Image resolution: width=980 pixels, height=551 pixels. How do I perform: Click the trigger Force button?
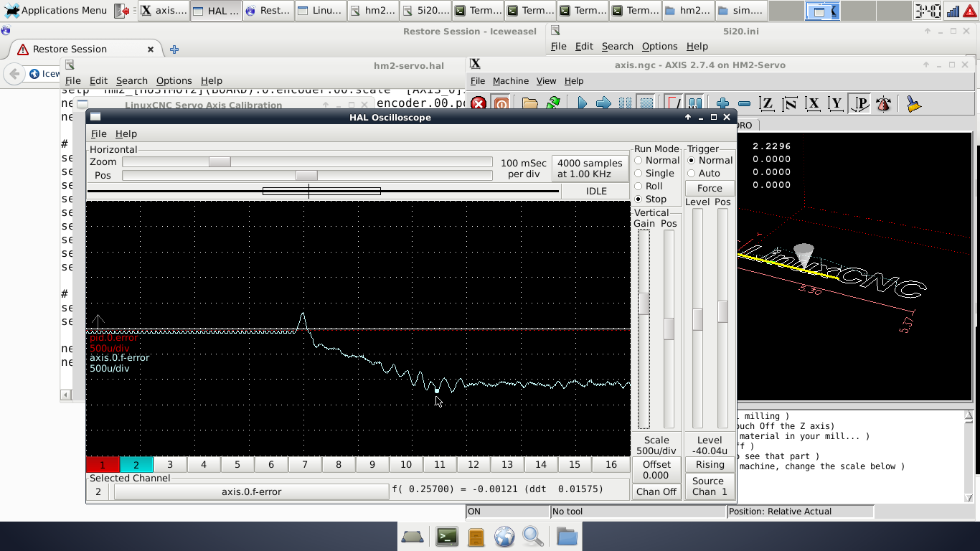(x=710, y=189)
